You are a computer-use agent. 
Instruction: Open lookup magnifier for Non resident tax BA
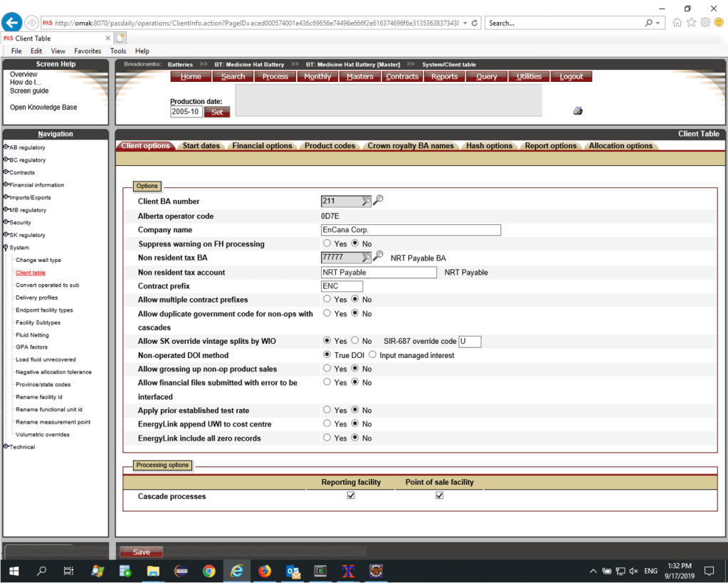tap(378, 257)
